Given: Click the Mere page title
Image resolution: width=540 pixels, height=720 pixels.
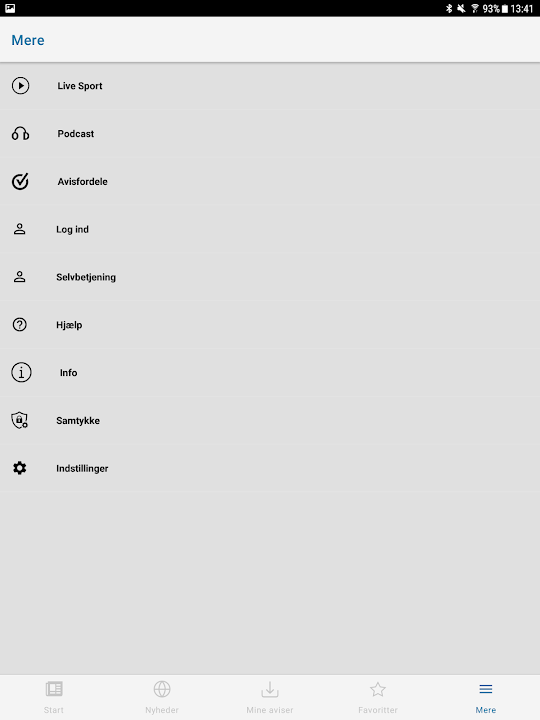Looking at the screenshot, I should [28, 40].
